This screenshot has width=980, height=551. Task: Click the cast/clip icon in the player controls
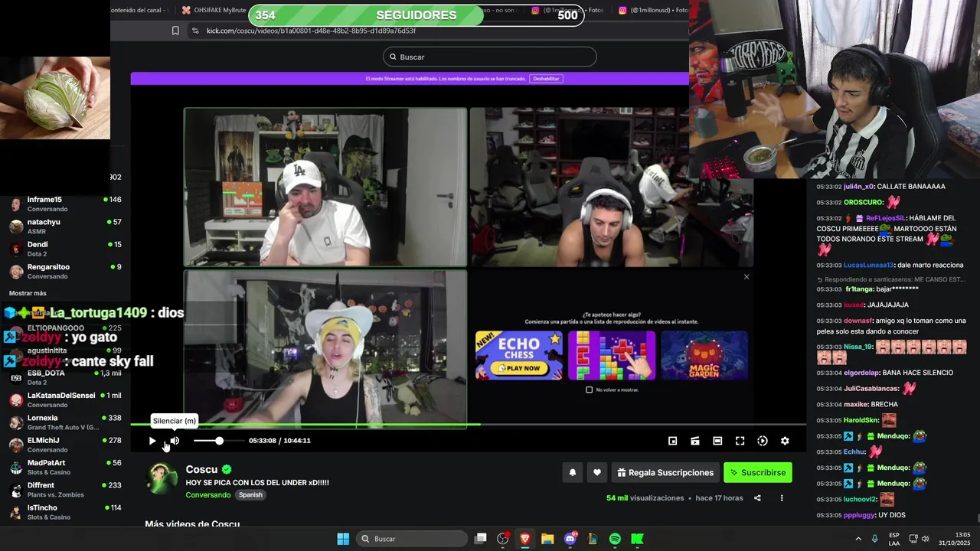pos(695,441)
